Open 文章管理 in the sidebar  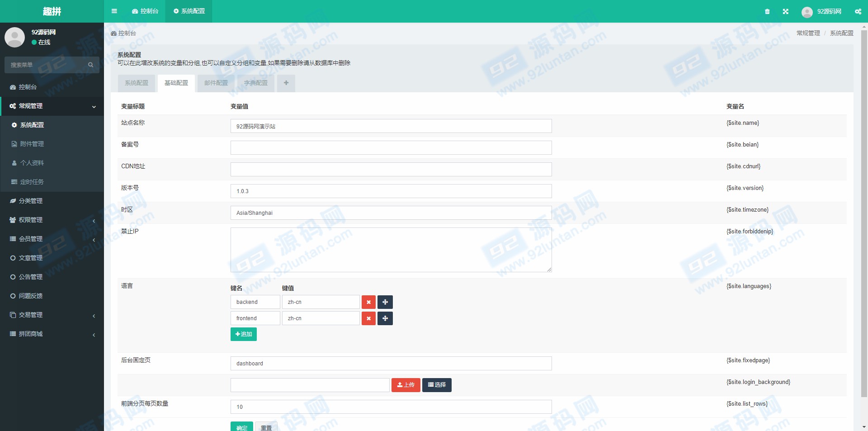[x=52, y=258]
